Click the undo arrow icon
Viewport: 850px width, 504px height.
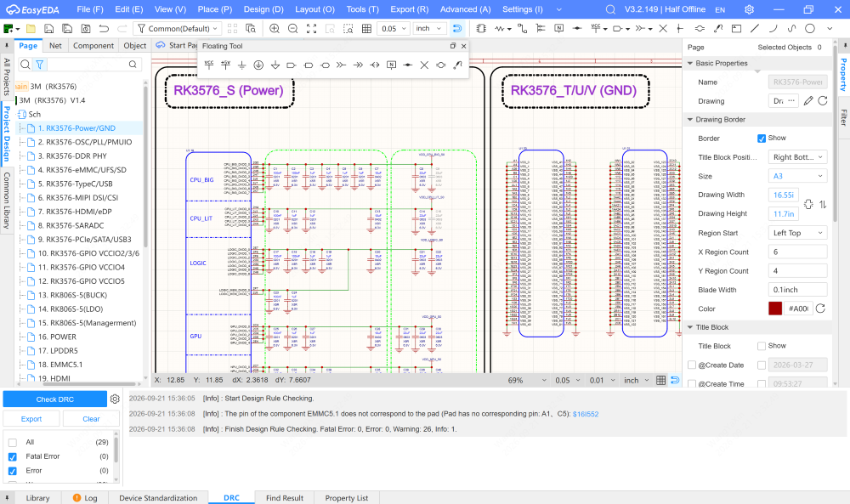tap(104, 29)
